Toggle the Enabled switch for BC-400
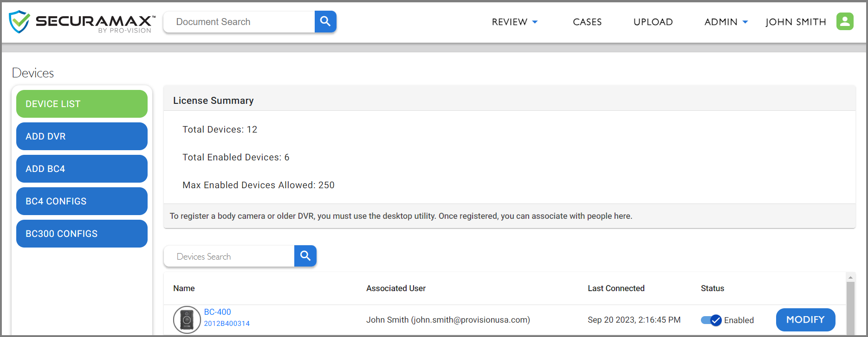Image resolution: width=868 pixels, height=337 pixels. point(711,320)
